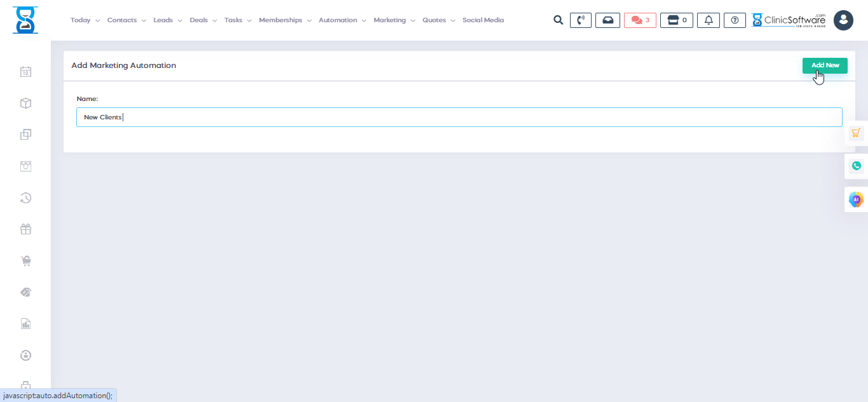Select the calendar icon in the sidebar
868x402 pixels.
click(25, 71)
